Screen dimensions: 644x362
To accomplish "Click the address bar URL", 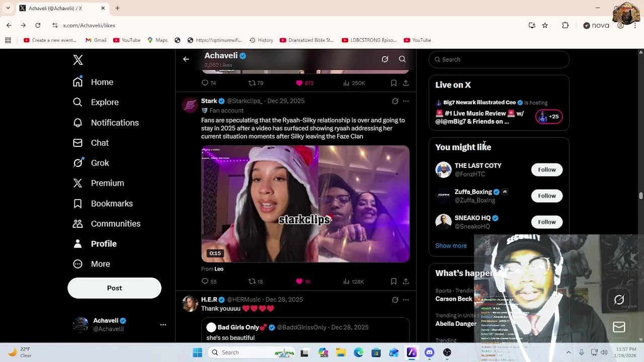I will pyautogui.click(x=89, y=25).
